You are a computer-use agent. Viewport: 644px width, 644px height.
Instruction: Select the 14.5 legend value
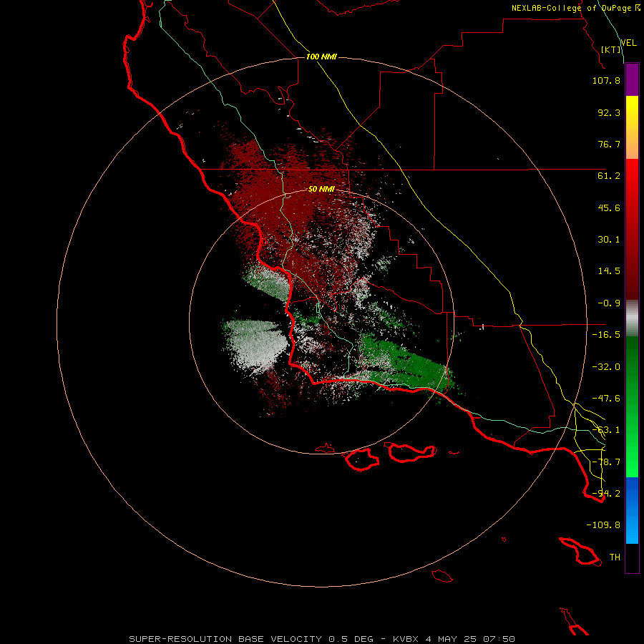click(609, 271)
